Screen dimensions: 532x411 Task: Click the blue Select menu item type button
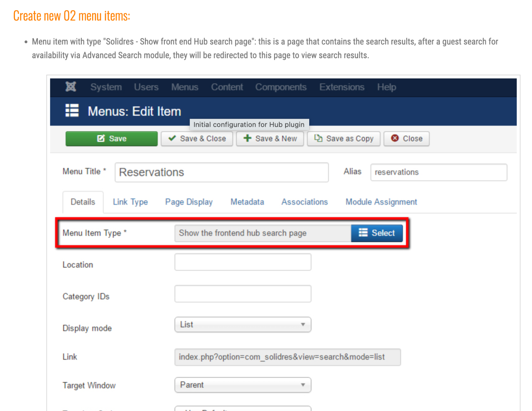coord(377,233)
